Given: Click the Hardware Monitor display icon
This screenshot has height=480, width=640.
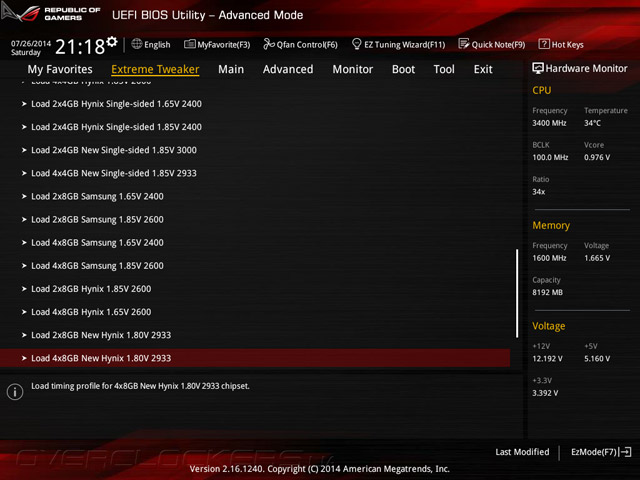Looking at the screenshot, I should 538,68.
